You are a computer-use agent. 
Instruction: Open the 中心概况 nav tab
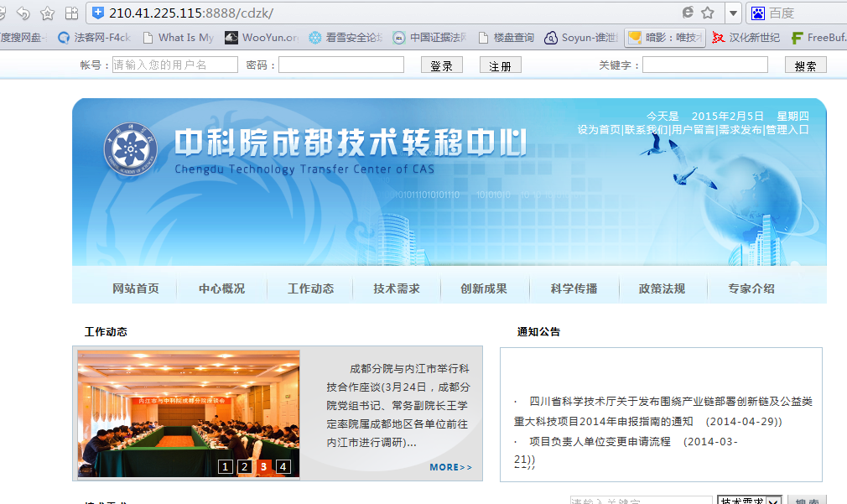pyautogui.click(x=221, y=288)
